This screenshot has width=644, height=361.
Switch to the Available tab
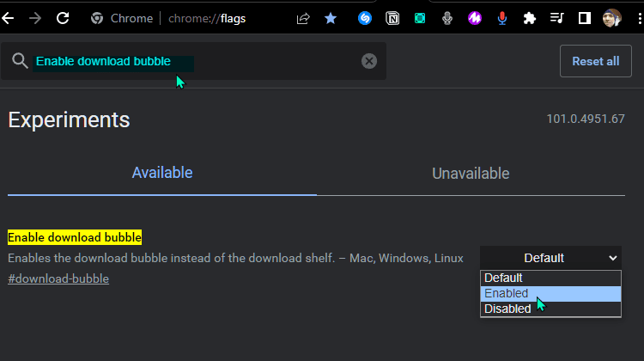coord(162,173)
